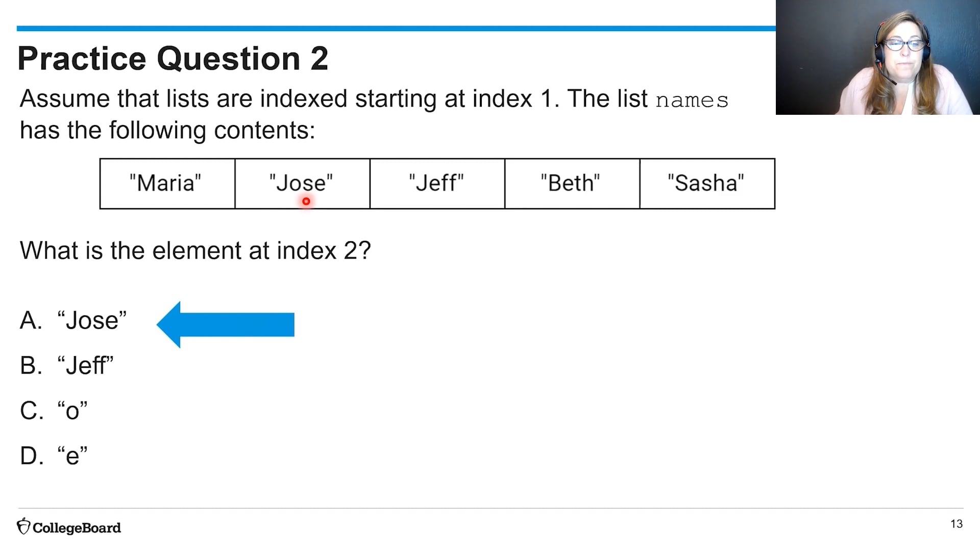Select answer C "o"

54,410
